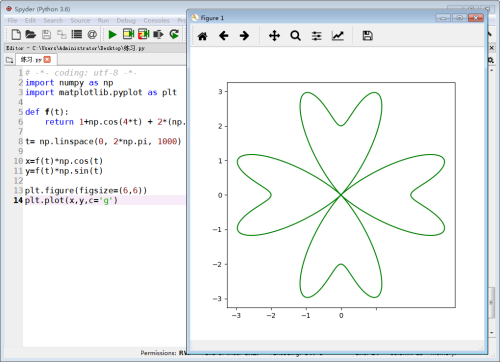
Task: Click the green curve plot area
Action: click(341, 195)
